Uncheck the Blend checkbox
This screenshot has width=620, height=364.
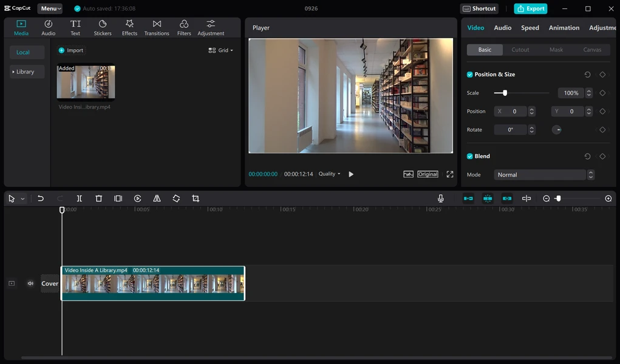point(470,156)
